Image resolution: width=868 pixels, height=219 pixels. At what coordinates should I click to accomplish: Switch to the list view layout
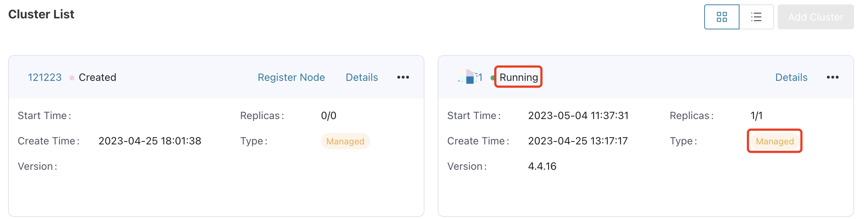(756, 17)
